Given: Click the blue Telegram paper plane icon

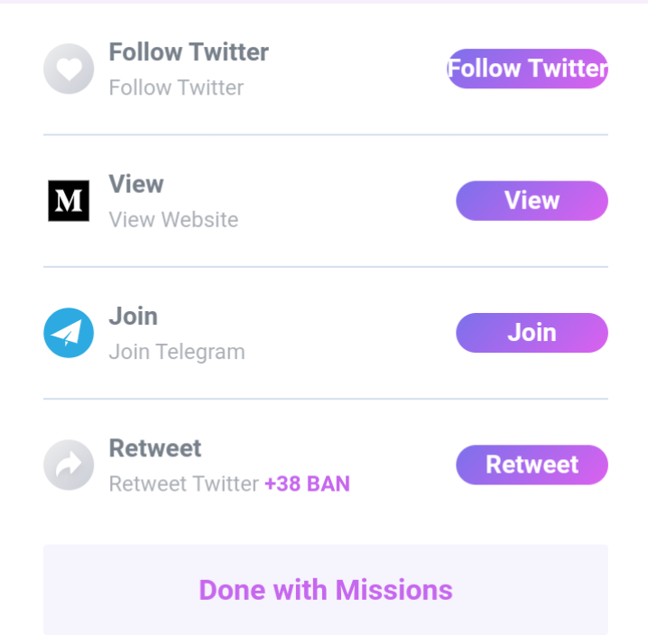Looking at the screenshot, I should [69, 333].
